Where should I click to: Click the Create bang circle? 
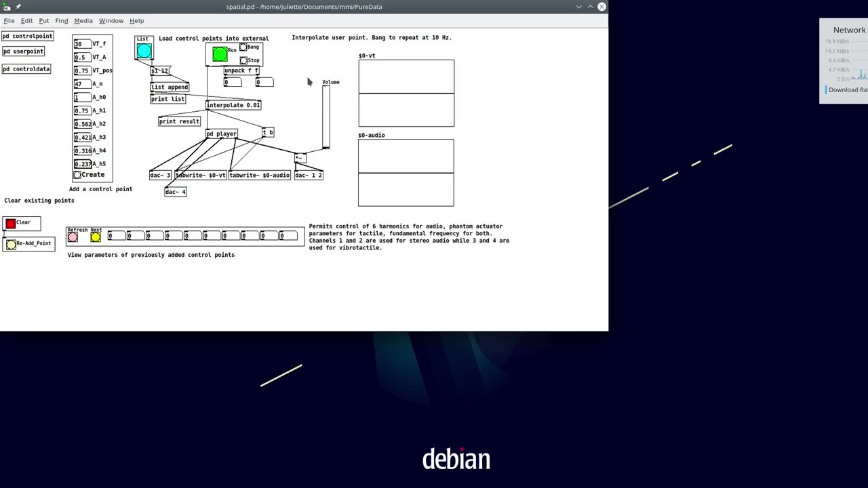coord(77,175)
